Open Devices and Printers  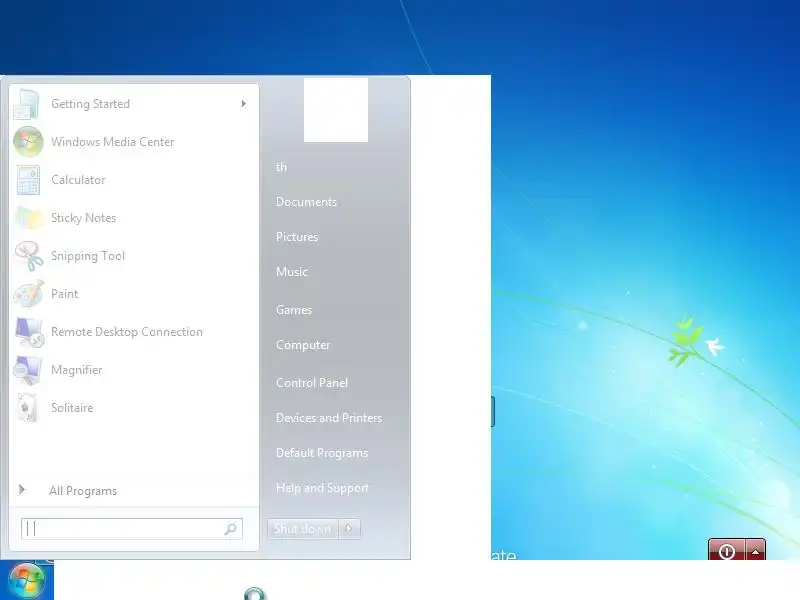329,418
